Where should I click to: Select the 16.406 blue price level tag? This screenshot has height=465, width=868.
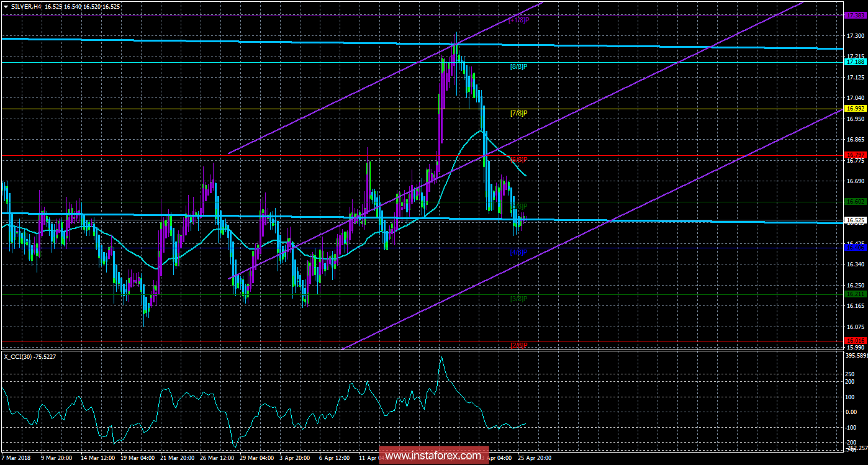coord(854,248)
